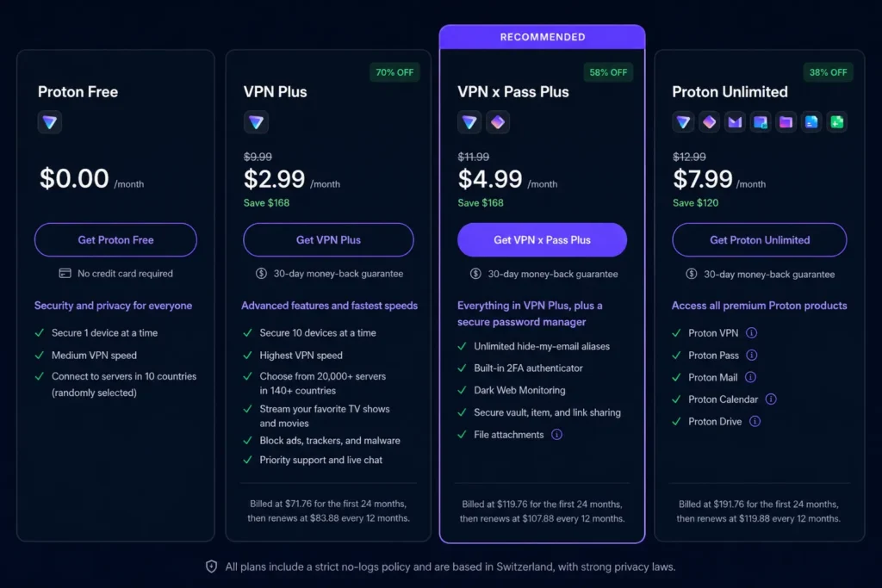Click the 70% OFF badge on the VPN Plus card
Screen dimensions: 882x588
394,72
